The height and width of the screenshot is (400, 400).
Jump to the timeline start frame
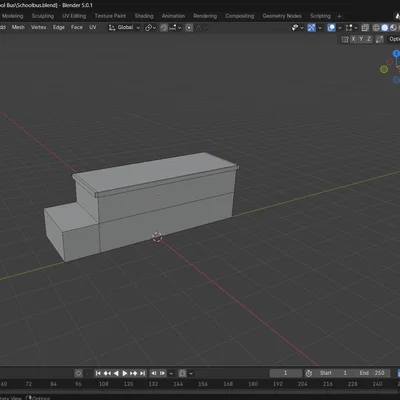[x=98, y=373]
